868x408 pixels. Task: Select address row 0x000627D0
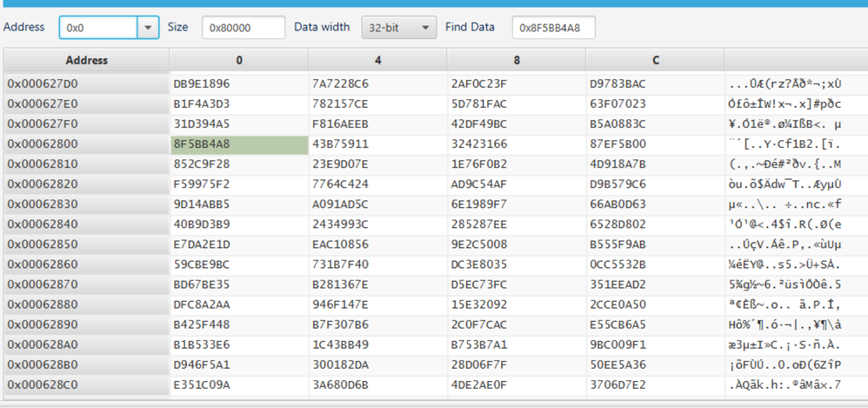[87, 84]
